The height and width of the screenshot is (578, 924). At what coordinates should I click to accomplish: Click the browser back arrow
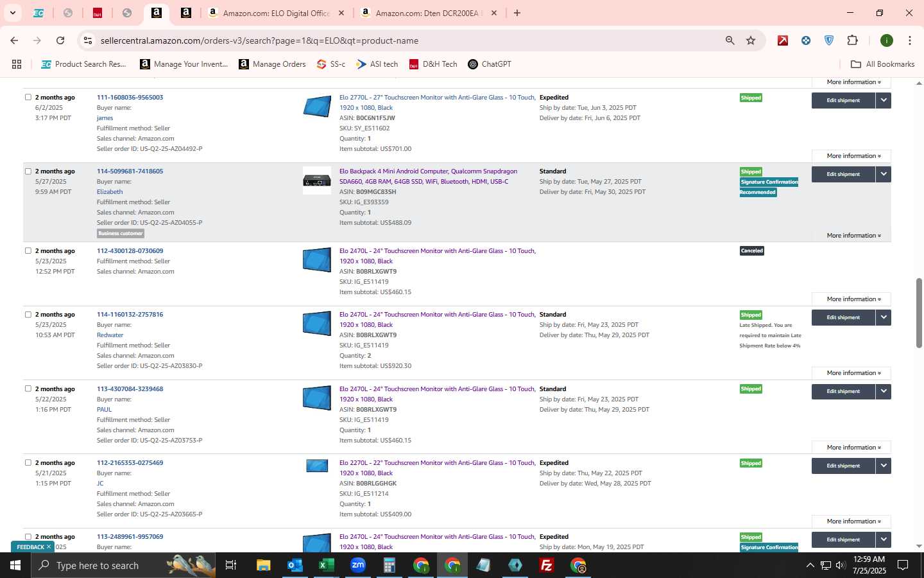point(14,40)
